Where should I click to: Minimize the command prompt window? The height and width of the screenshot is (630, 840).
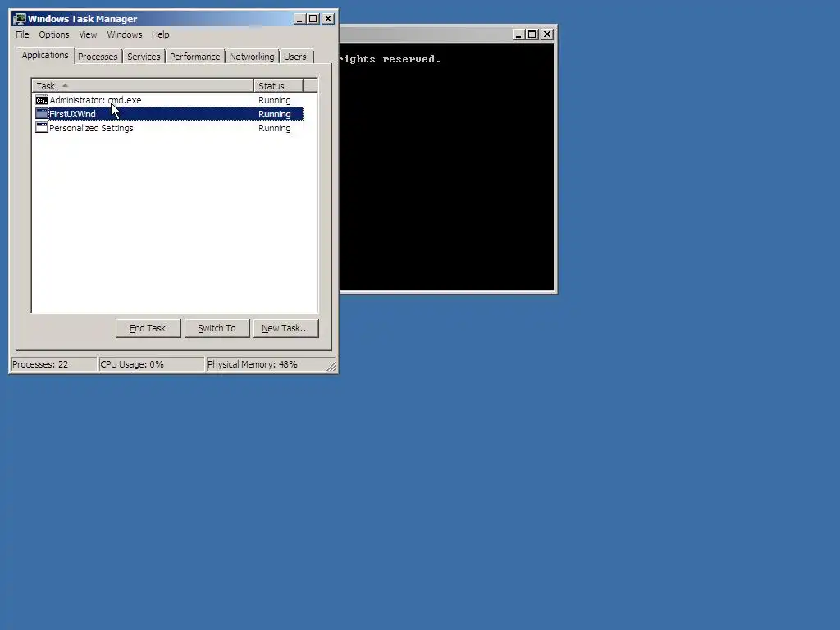pyautogui.click(x=518, y=34)
